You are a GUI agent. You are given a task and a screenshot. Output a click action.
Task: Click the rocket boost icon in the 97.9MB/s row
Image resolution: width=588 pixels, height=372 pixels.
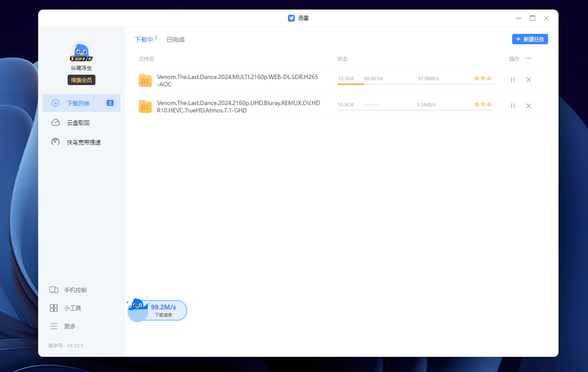click(489, 79)
